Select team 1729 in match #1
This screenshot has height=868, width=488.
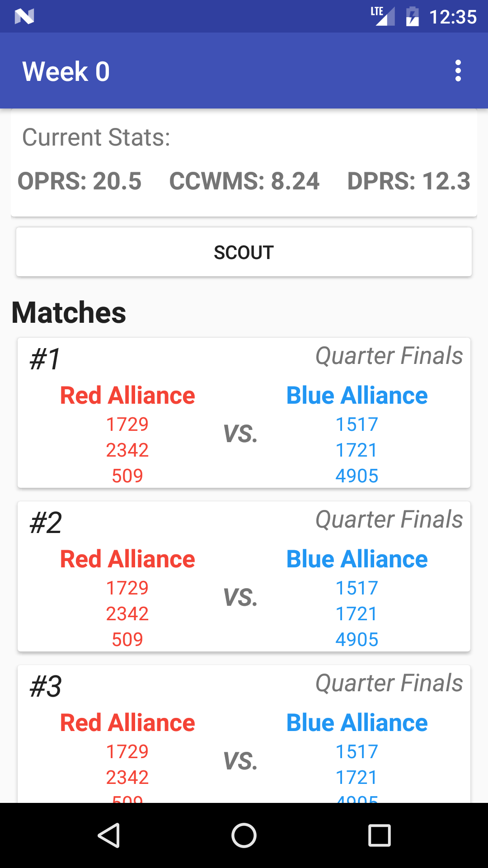tap(127, 425)
